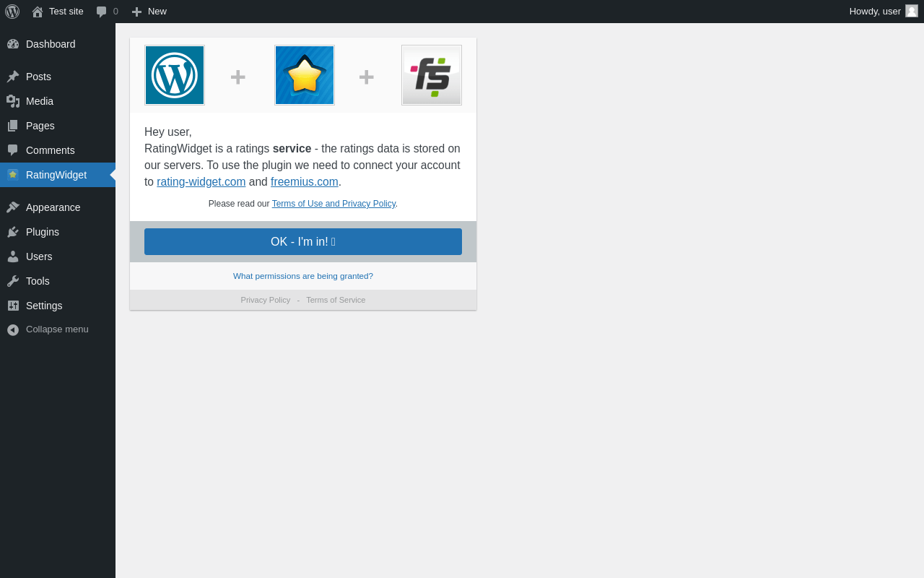Click the OK - I'm in! button

(303, 241)
